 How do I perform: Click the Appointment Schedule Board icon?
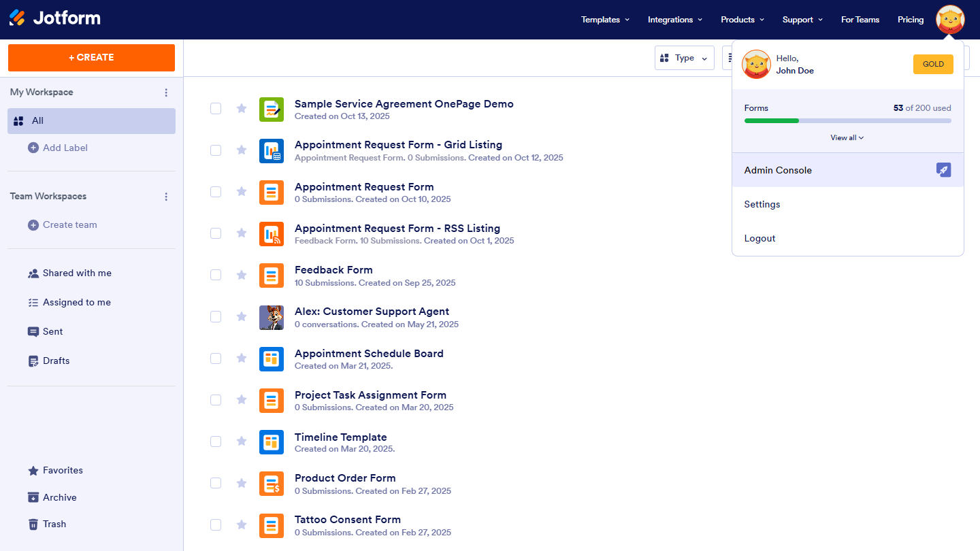tap(272, 359)
